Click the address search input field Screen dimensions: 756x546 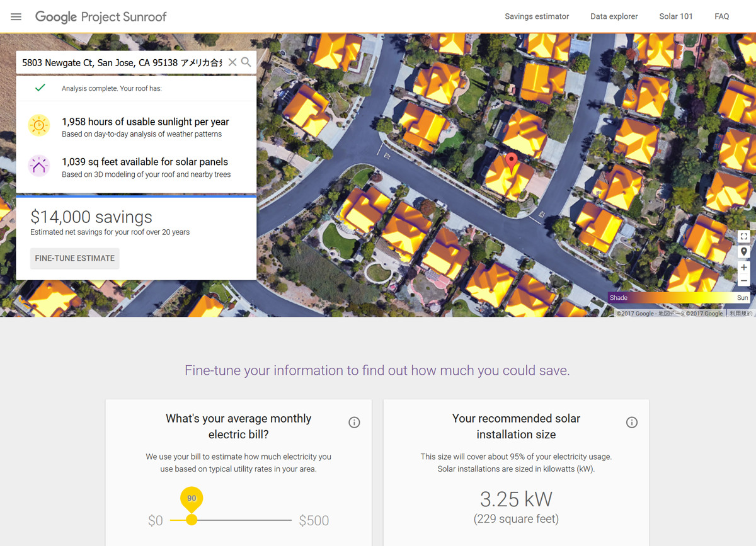[122, 62]
